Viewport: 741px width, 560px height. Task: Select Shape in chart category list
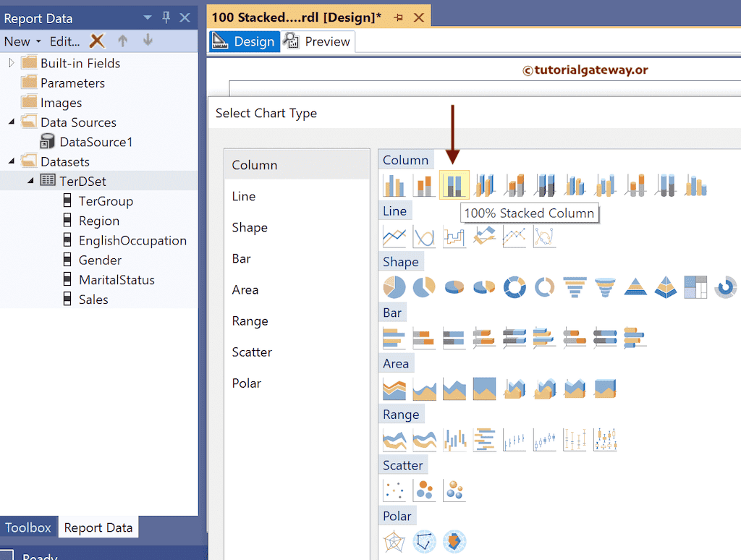tap(297, 227)
